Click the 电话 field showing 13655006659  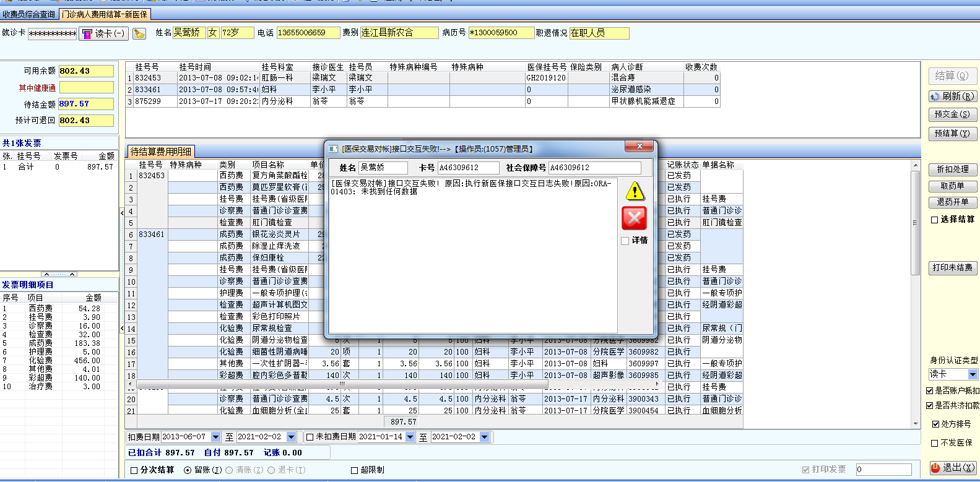(x=308, y=33)
